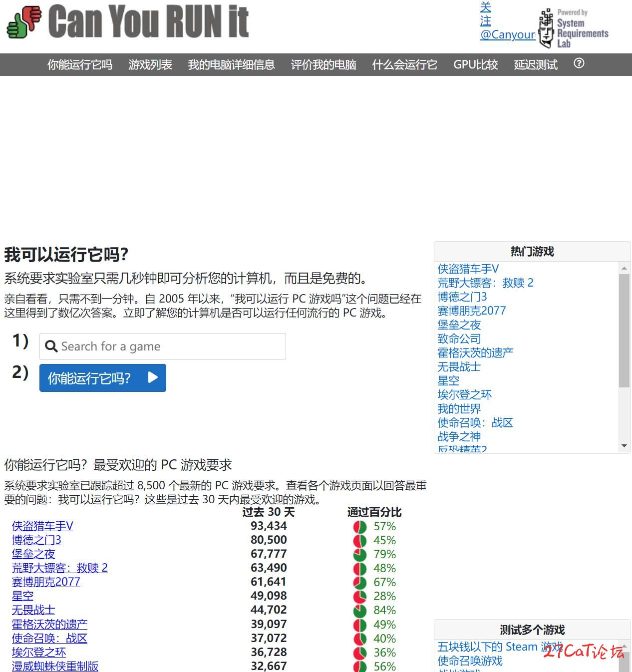Click the pie chart icon beside 84%

point(360,611)
